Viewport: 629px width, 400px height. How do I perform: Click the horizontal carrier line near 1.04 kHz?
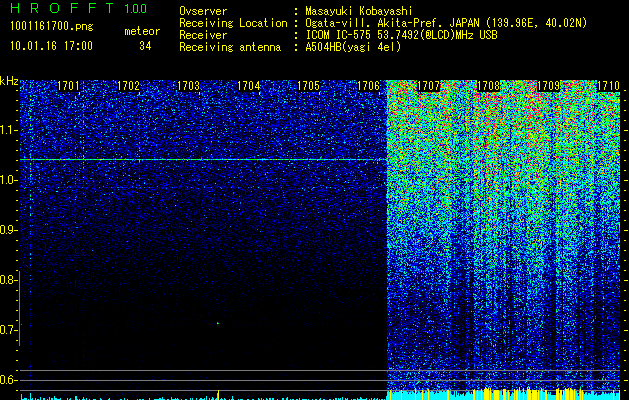point(203,160)
